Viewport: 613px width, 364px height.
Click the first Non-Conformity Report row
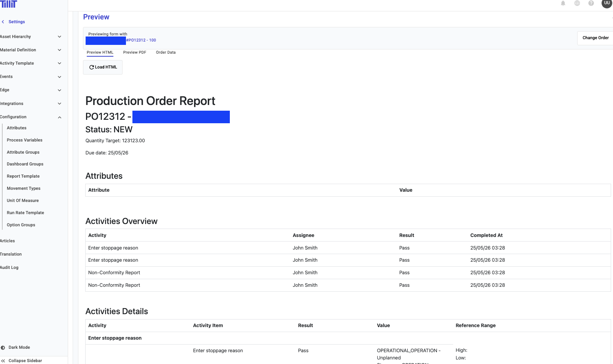click(x=348, y=273)
